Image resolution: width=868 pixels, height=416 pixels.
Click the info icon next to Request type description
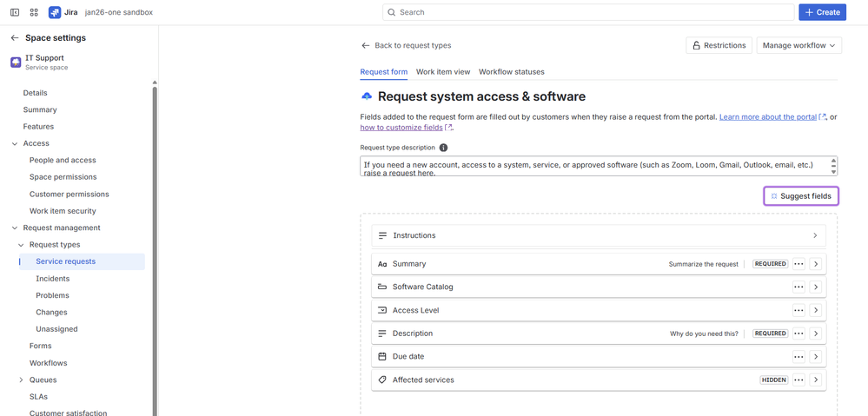(x=443, y=148)
